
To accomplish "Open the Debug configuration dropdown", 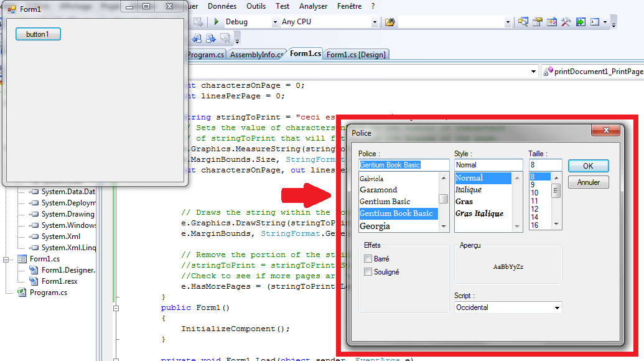I will pyautogui.click(x=275, y=22).
